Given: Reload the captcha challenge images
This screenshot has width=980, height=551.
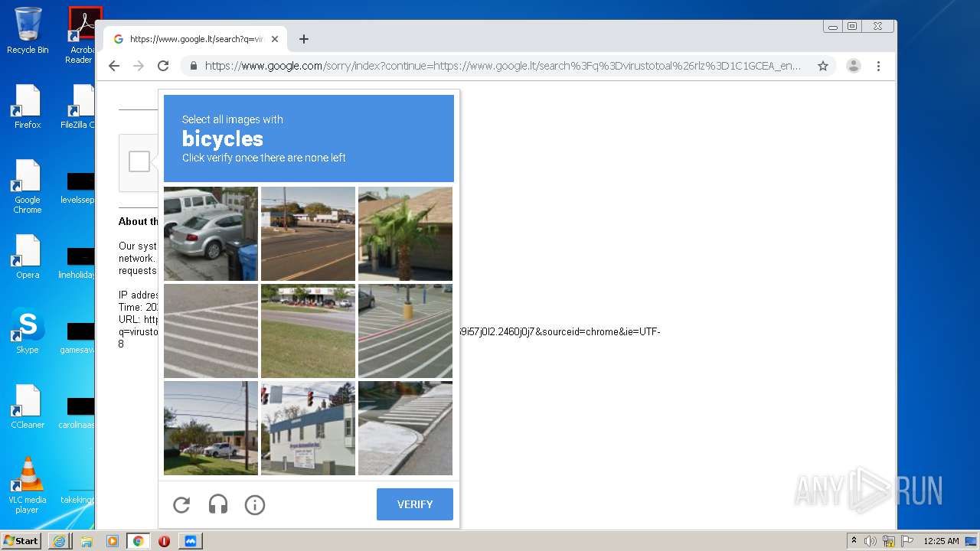Looking at the screenshot, I should tap(181, 504).
